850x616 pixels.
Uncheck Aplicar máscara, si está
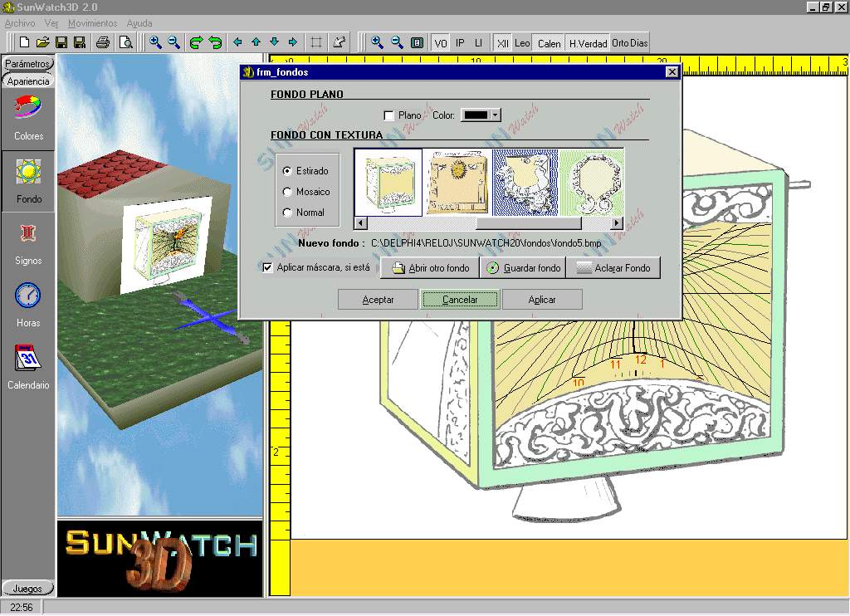coord(267,267)
